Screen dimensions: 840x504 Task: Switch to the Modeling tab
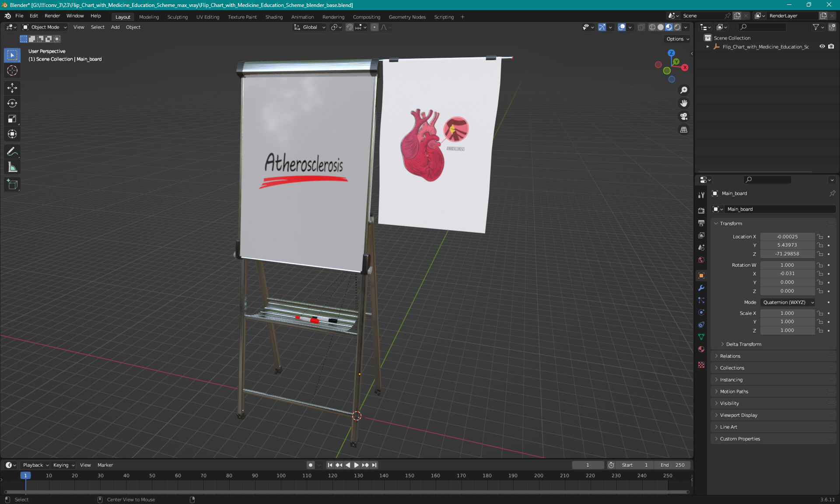coord(148,16)
